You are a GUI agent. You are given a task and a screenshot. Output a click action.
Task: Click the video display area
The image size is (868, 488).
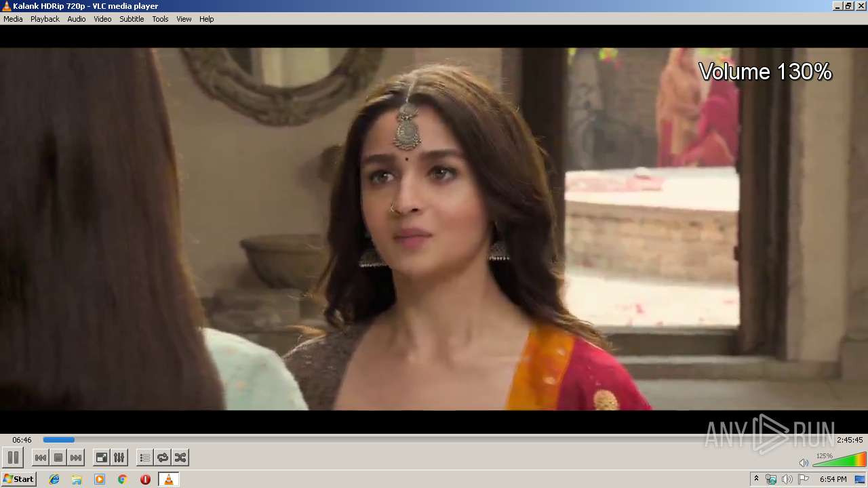click(434, 229)
